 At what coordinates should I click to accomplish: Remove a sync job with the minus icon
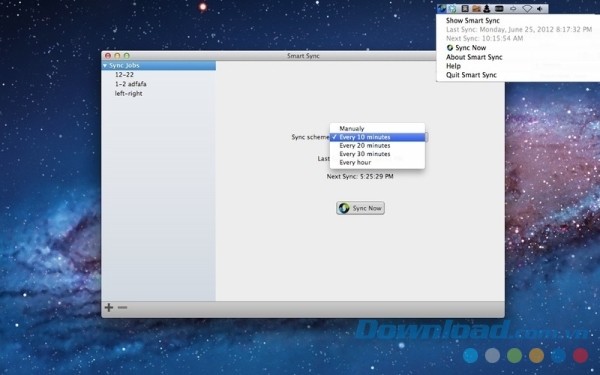tap(122, 307)
